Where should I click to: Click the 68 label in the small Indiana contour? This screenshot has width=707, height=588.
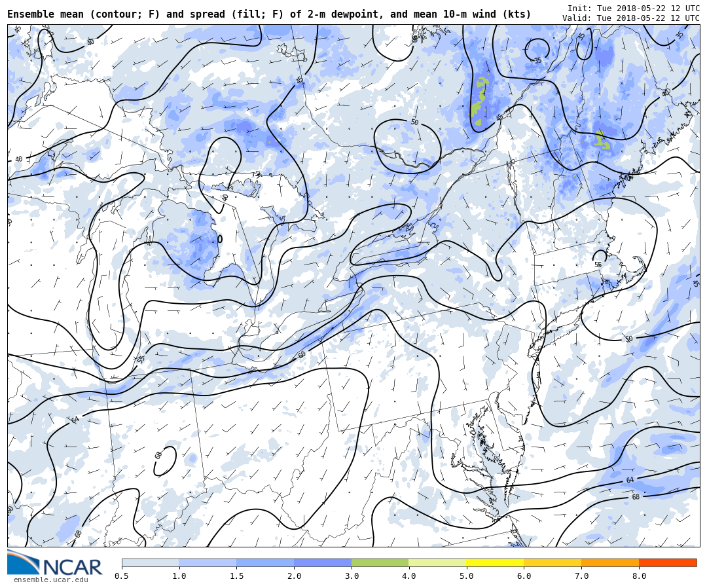(158, 454)
